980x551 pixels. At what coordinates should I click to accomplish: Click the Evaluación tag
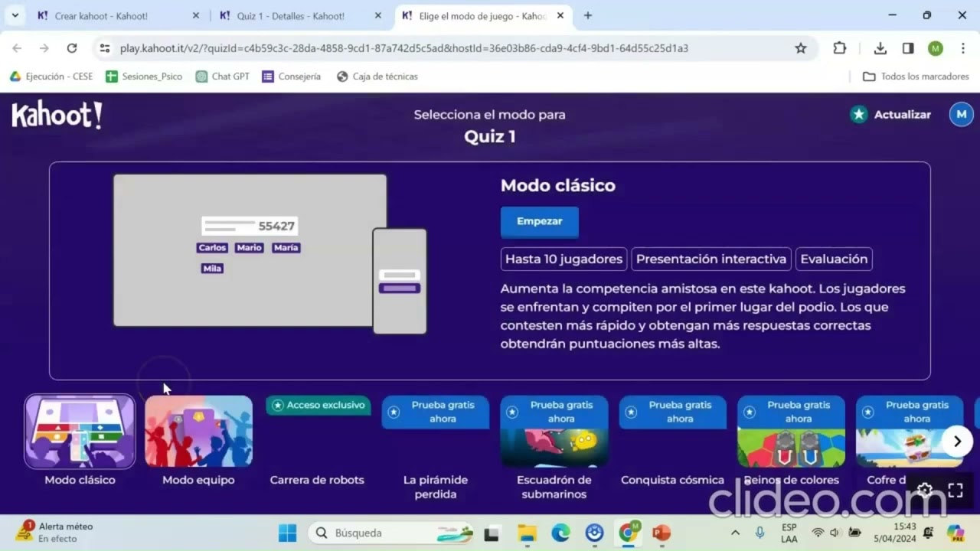[834, 259]
